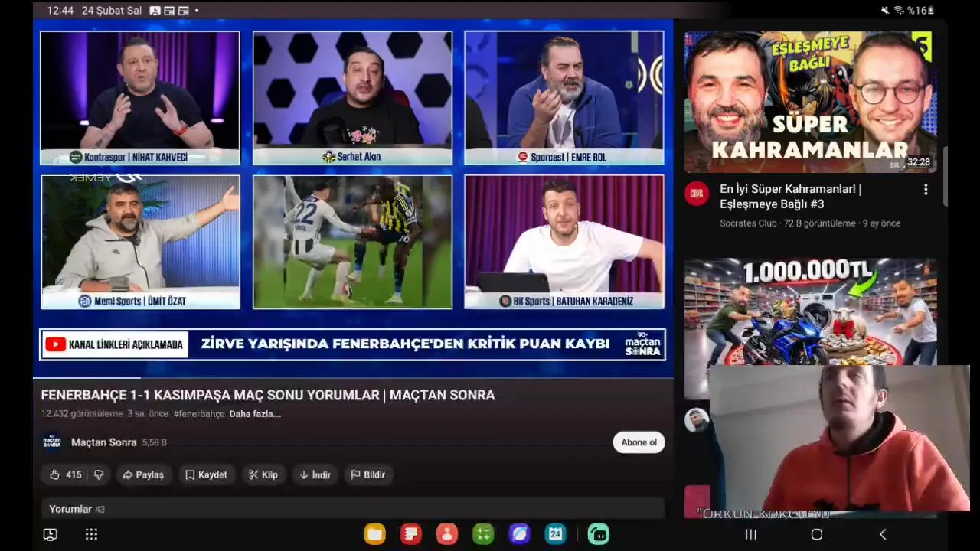Screen dimensions: 980x551
Task: Open the Maçtan Sonra channel avatar
Action: 52,442
